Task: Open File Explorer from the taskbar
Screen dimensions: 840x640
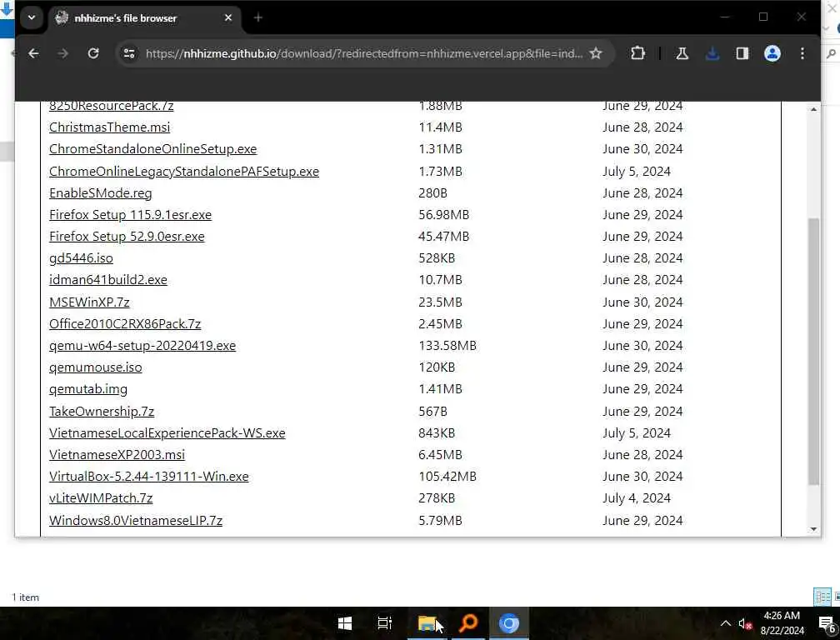Action: (427, 623)
